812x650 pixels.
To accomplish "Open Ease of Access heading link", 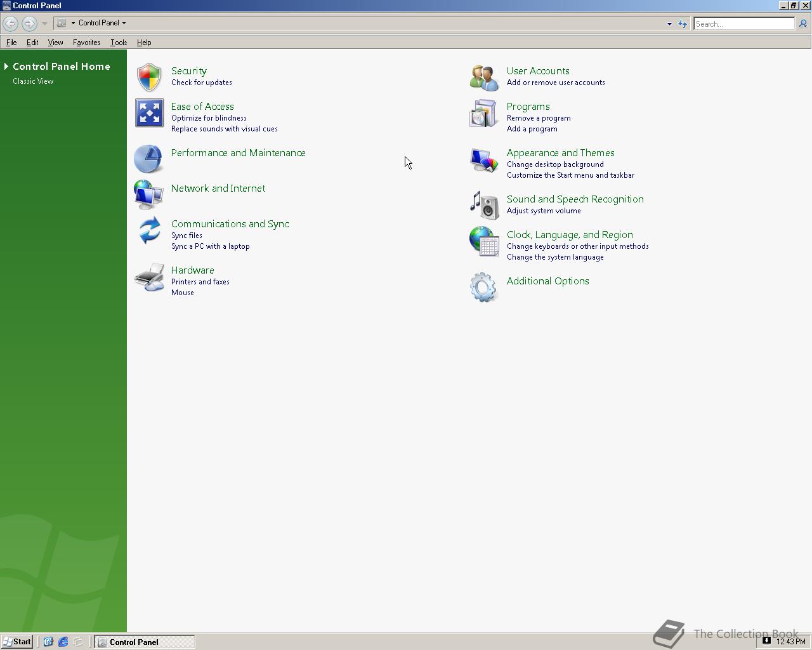I will pyautogui.click(x=202, y=107).
